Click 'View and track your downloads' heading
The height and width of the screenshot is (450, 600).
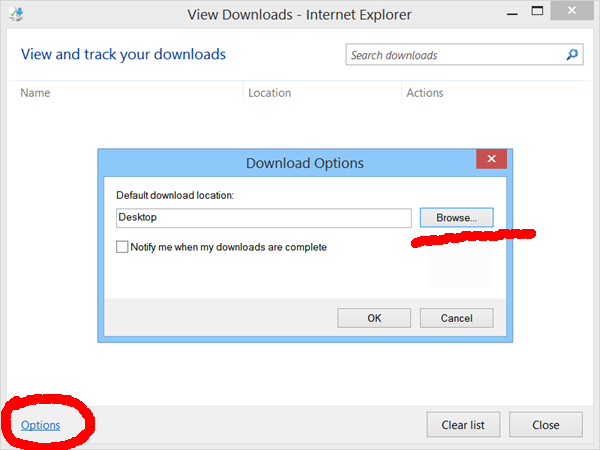pos(123,55)
